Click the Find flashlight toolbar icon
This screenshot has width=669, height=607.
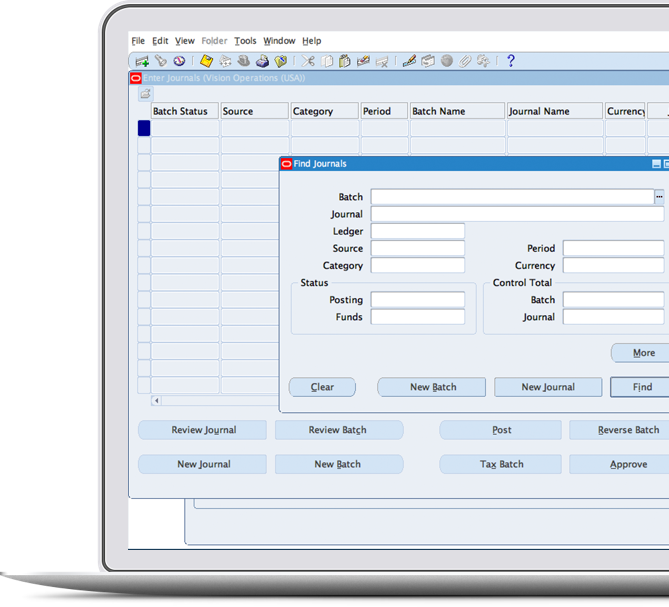(161, 61)
